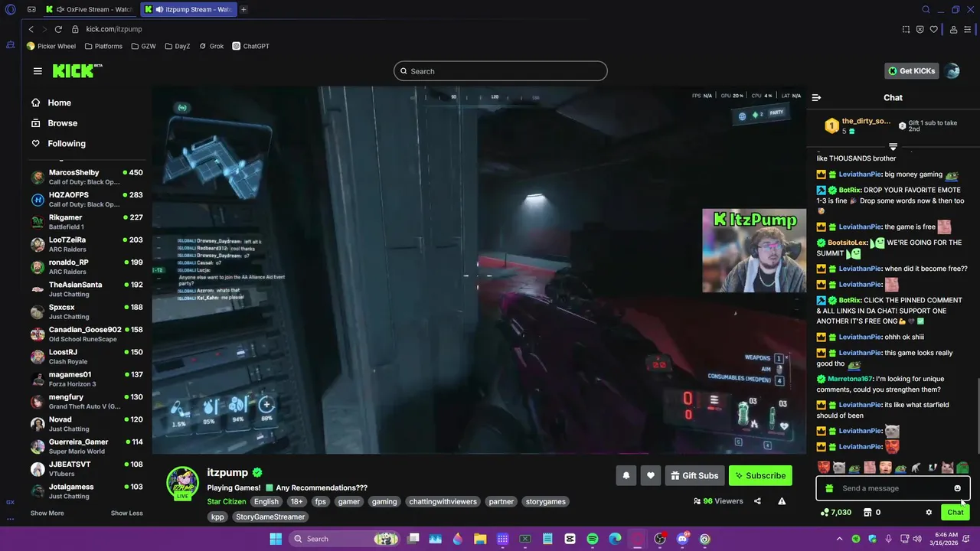
Task: Click the 7,030 channel points balance
Action: tap(836, 512)
